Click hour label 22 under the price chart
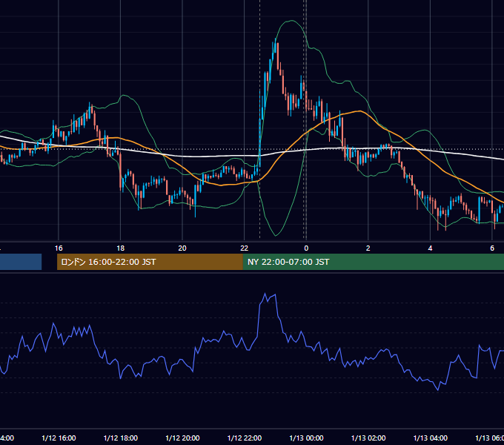This screenshot has height=445, width=504. pyautogui.click(x=245, y=248)
